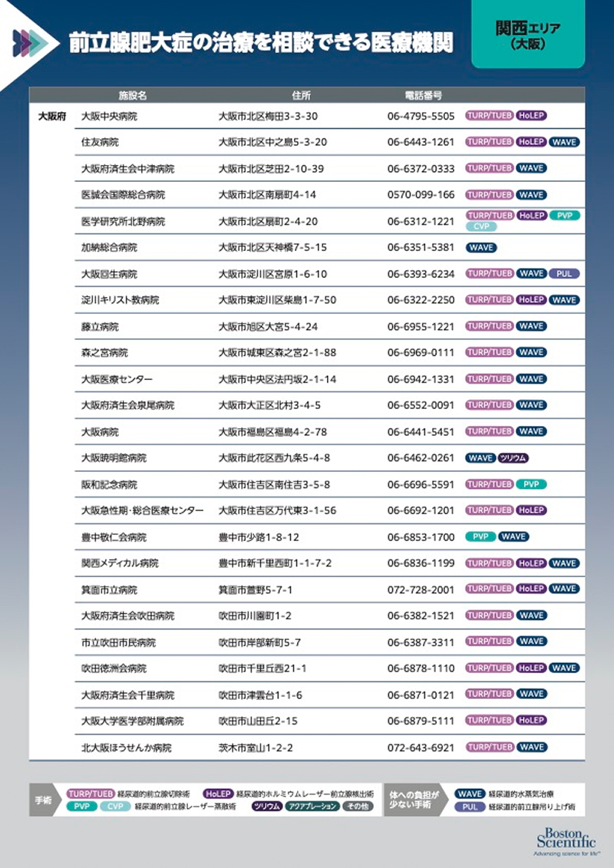Click the HoLEP badge for 大阪中央病院

[x=531, y=116]
